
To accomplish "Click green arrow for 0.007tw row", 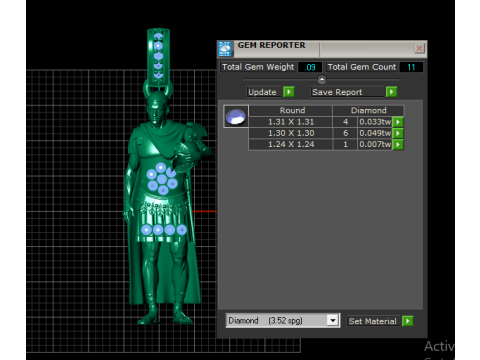I will [398, 145].
